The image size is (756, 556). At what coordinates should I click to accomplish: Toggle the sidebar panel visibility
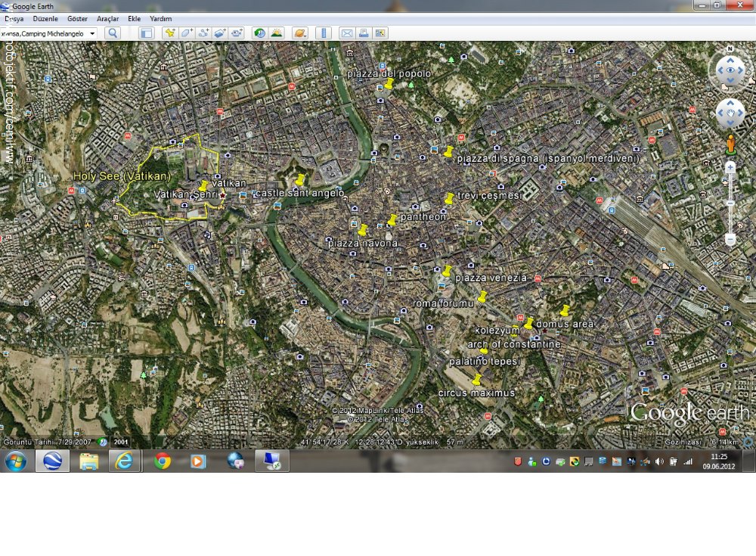point(146,33)
